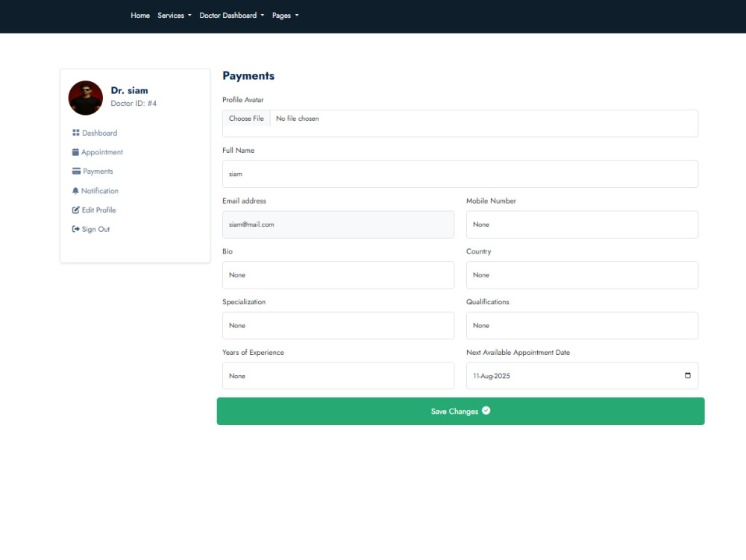Click the Save Changes button

460,411
